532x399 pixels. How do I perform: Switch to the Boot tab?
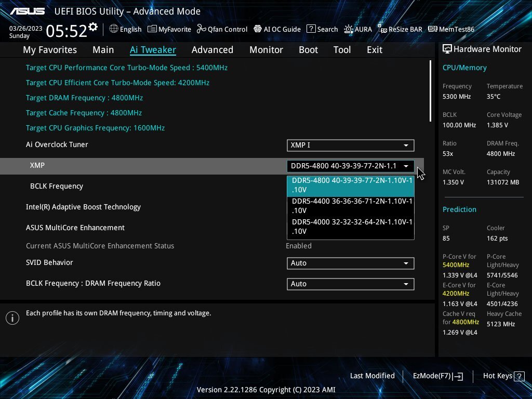309,50
